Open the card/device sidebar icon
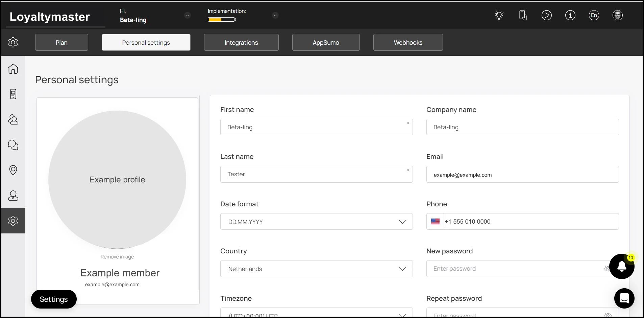The image size is (644, 318). point(13,94)
